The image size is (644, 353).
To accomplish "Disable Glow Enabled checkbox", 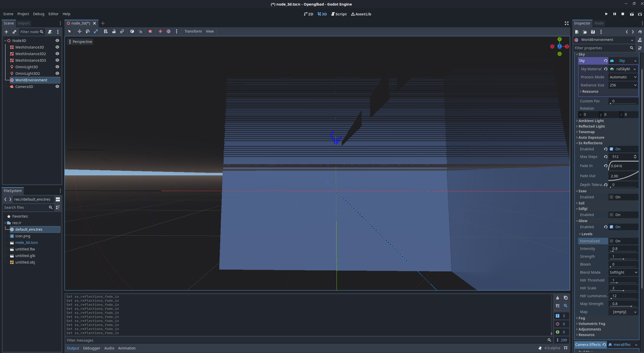I will point(611,227).
